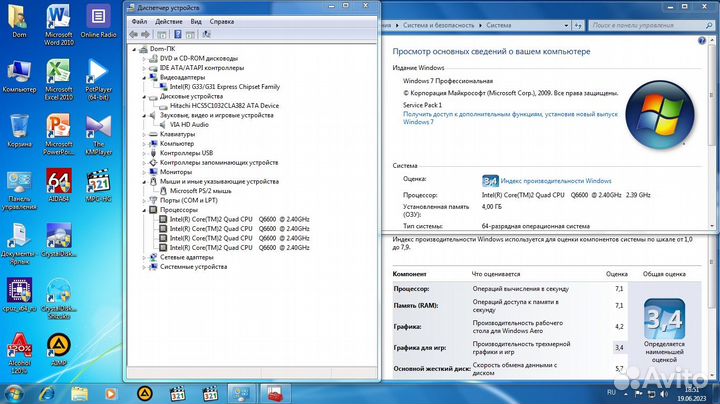Open Dom user folder desktop icon
The height and width of the screenshot is (404, 720).
point(19,21)
